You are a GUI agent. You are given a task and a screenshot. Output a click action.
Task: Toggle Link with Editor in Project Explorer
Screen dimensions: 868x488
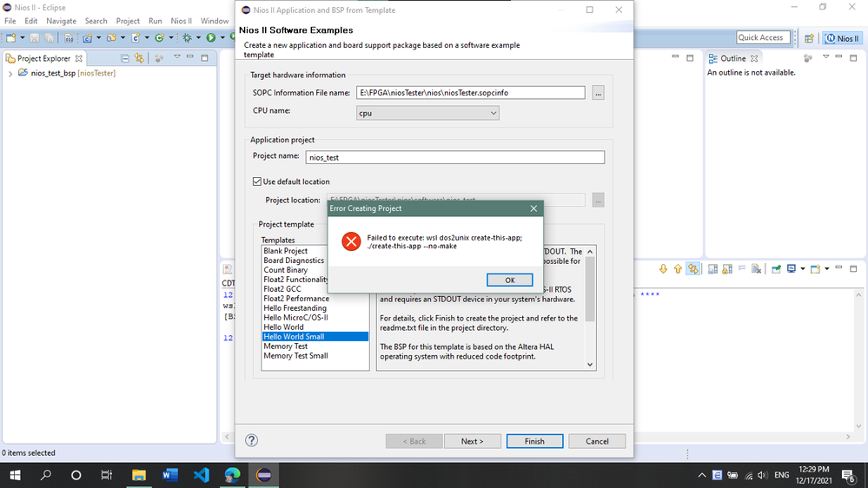[x=139, y=58]
